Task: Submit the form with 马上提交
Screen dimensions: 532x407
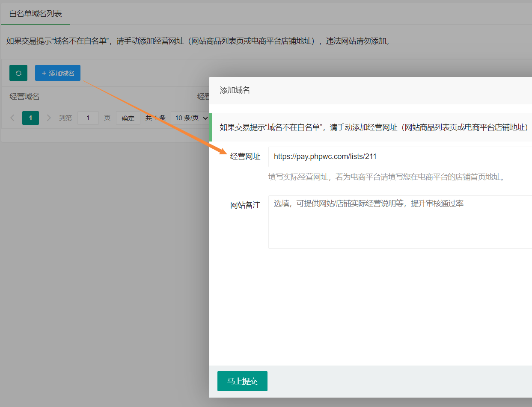Action: pyautogui.click(x=242, y=381)
